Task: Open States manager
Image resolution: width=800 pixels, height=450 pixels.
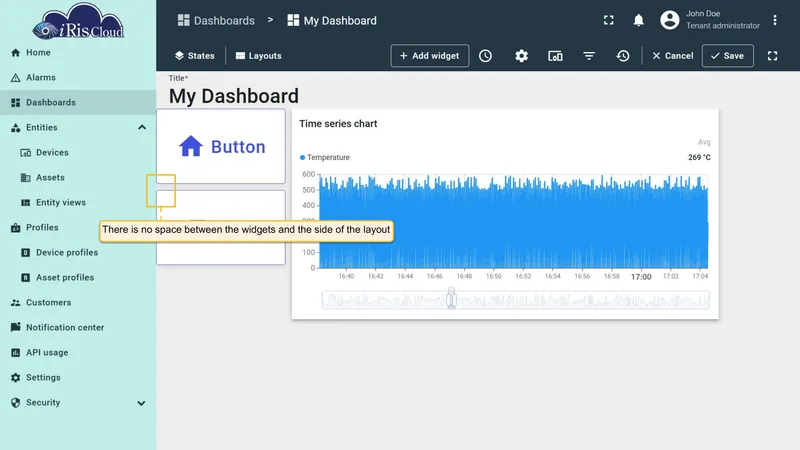Action: [194, 56]
